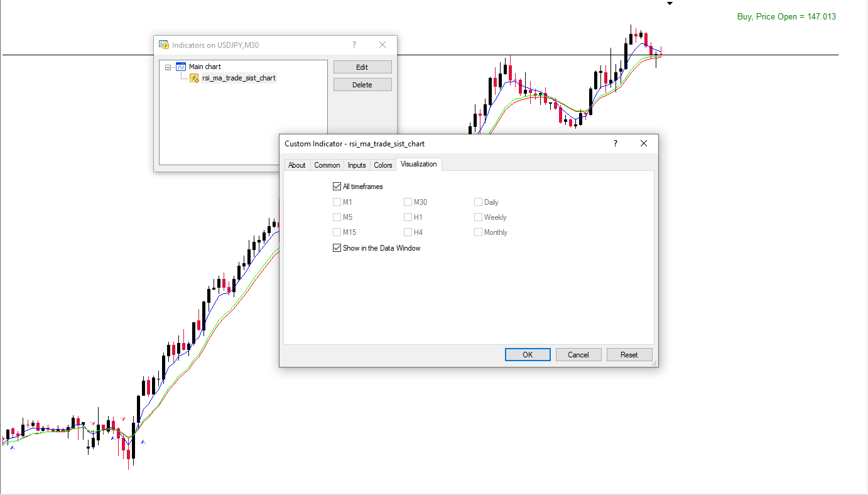This screenshot has height=495, width=868.
Task: Click the rsi_ma_trade_sist_chart indicator icon
Action: pyautogui.click(x=195, y=78)
